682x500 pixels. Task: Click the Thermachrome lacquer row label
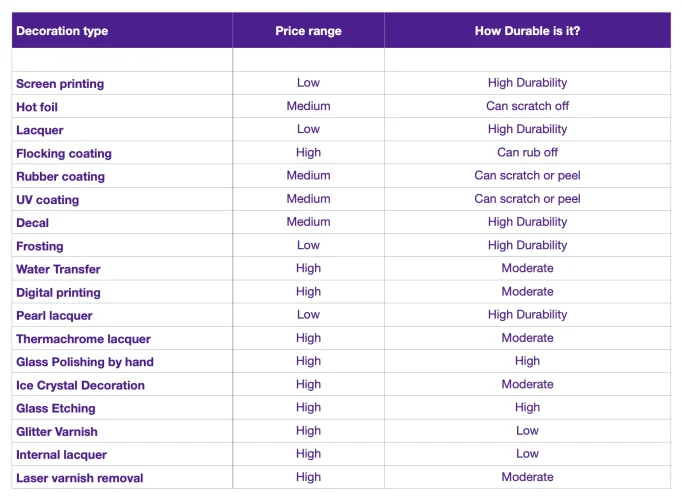pos(84,339)
